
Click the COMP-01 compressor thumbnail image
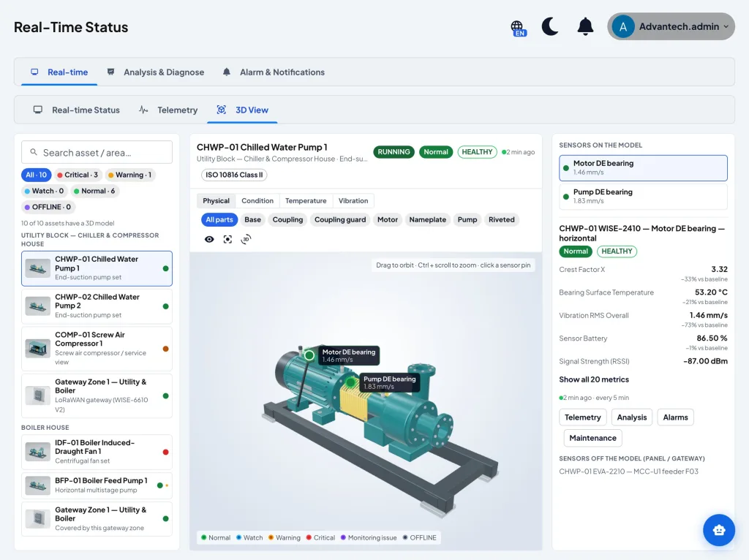click(x=38, y=349)
